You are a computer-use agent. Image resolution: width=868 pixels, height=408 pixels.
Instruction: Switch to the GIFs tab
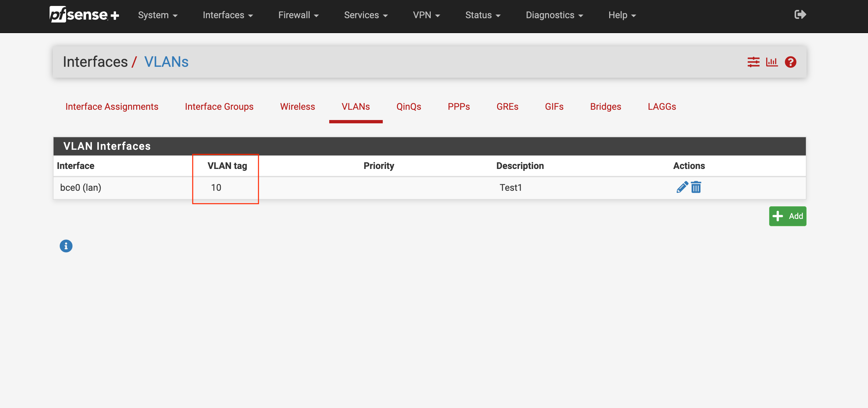click(554, 106)
